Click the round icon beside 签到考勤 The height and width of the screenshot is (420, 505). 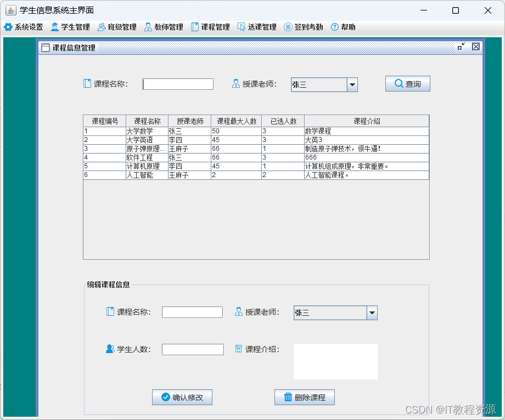(288, 27)
